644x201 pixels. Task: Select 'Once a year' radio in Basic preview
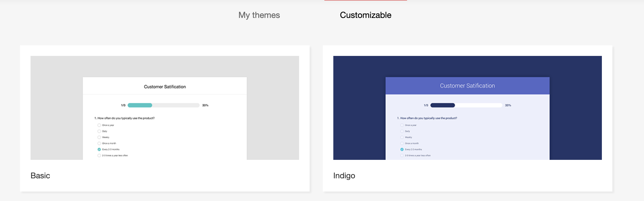coord(99,125)
